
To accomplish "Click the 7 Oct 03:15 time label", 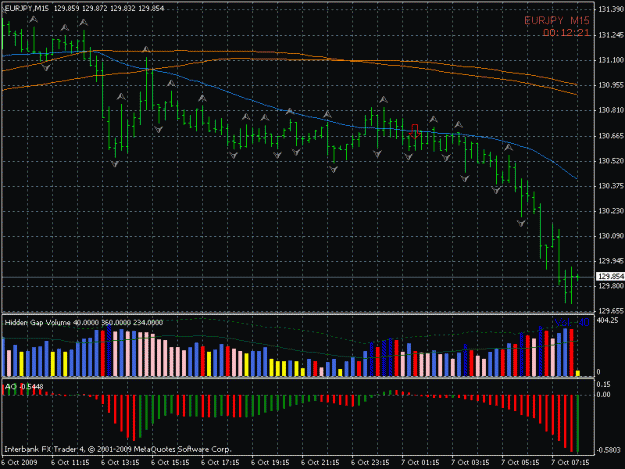I will tap(470, 463).
